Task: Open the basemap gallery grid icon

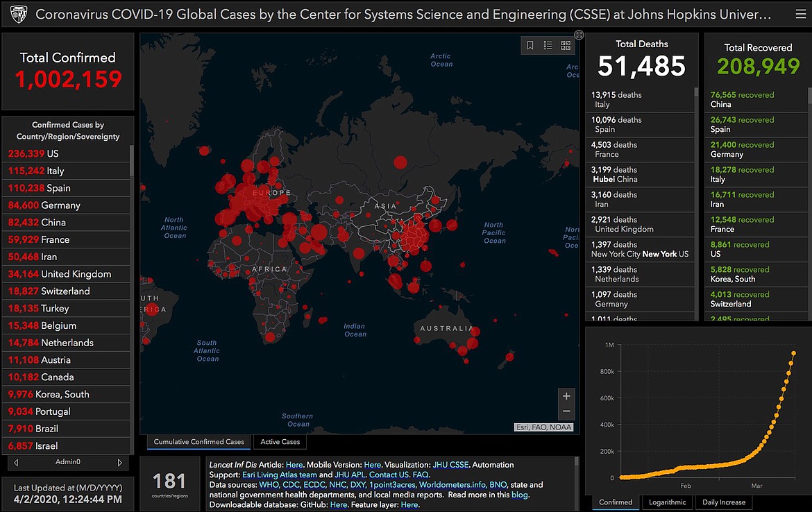Action: [566, 46]
